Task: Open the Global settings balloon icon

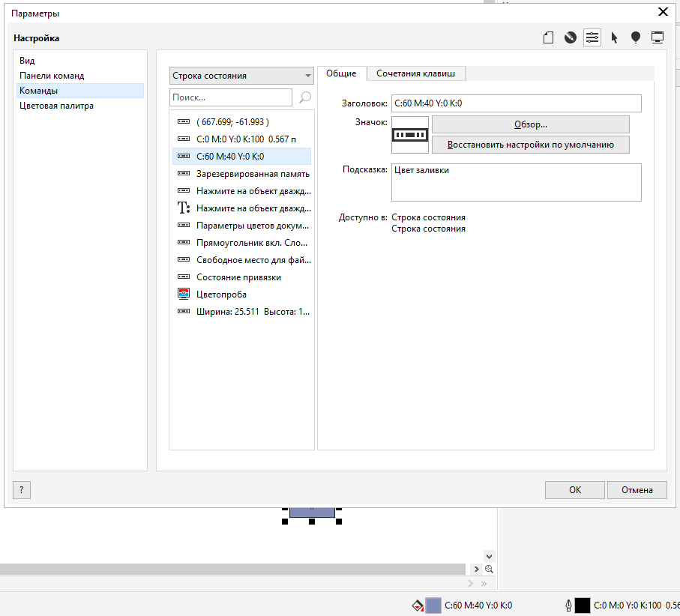Action: (x=635, y=37)
